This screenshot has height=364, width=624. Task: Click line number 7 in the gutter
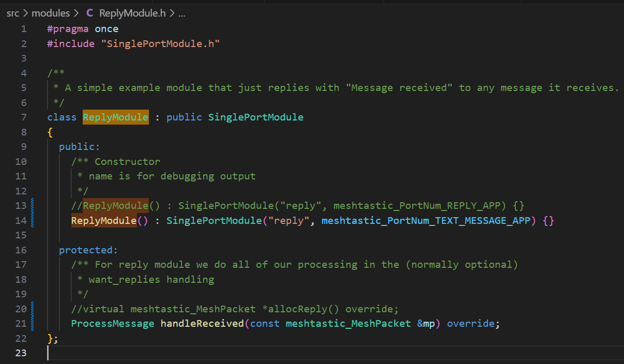(24, 117)
